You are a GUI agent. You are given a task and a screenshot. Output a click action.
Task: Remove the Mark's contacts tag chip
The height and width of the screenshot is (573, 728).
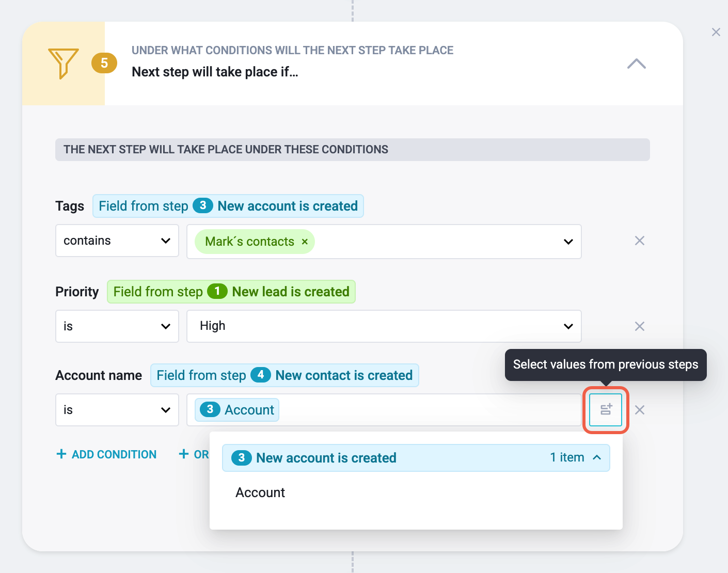[305, 242]
